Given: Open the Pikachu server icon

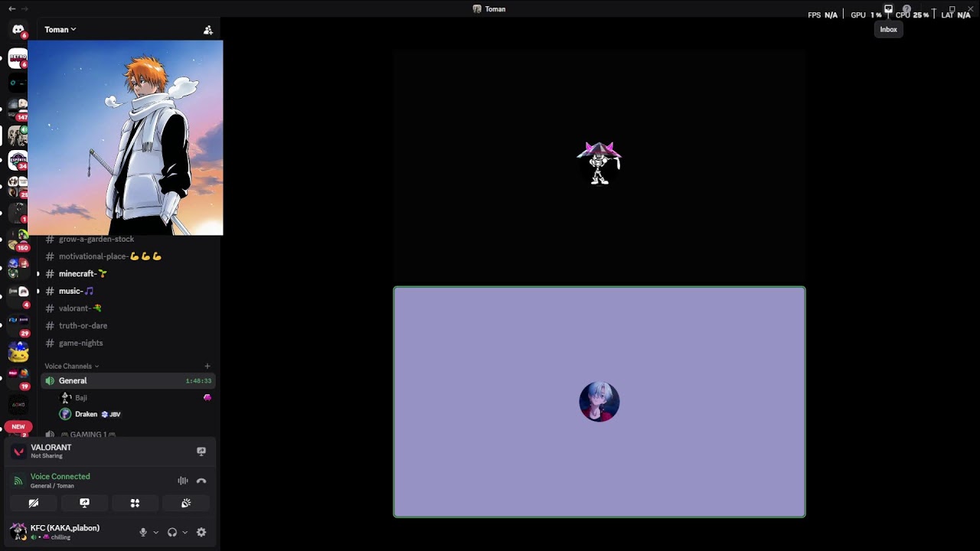Looking at the screenshot, I should (18, 352).
